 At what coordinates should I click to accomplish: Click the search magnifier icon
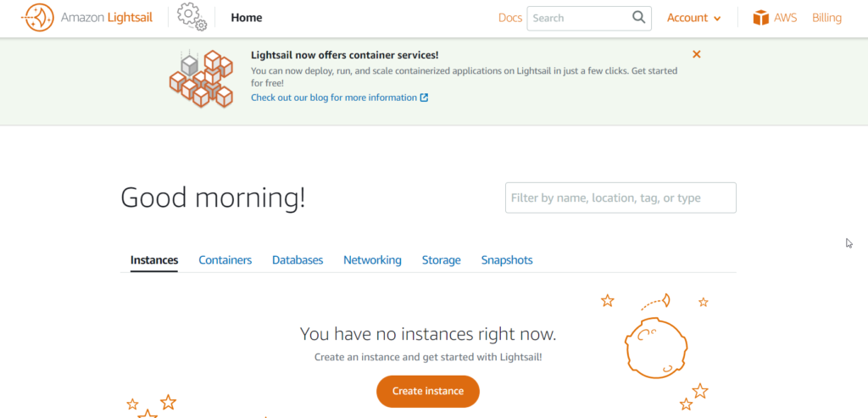pos(639,17)
